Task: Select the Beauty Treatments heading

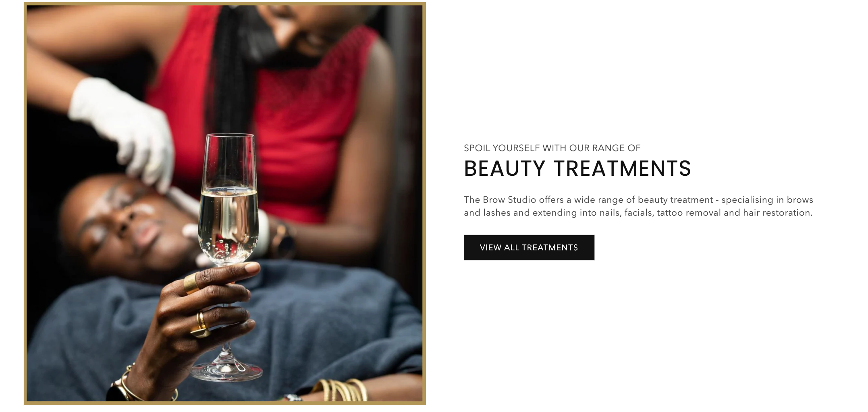Action: pos(577,169)
